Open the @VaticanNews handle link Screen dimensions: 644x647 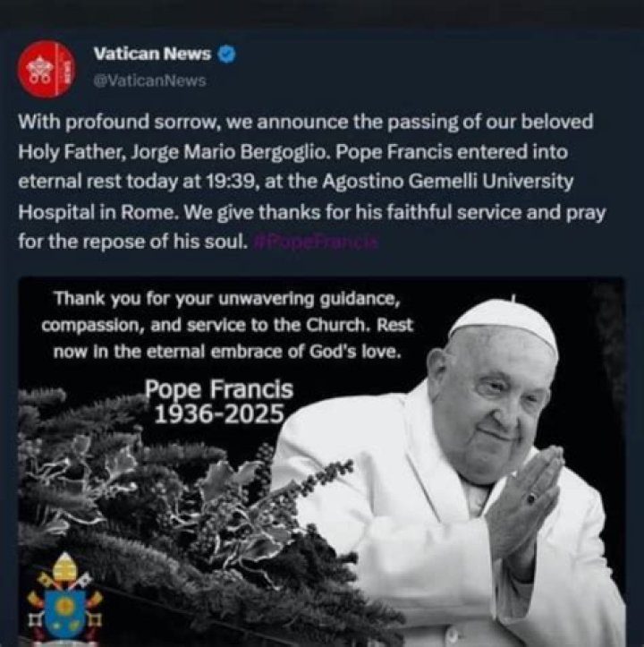pyautogui.click(x=149, y=81)
